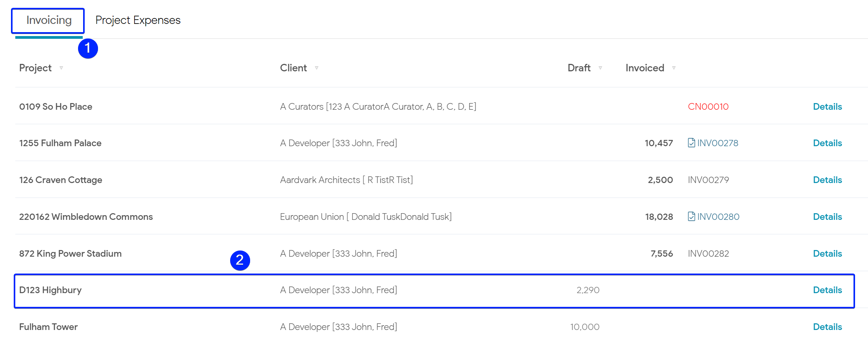Click the document icon beside INV00280
The width and height of the screenshot is (868, 348).
coord(691,216)
